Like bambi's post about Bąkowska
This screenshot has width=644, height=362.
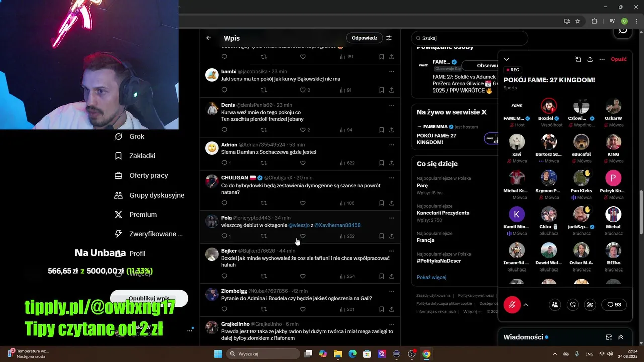[303, 90]
